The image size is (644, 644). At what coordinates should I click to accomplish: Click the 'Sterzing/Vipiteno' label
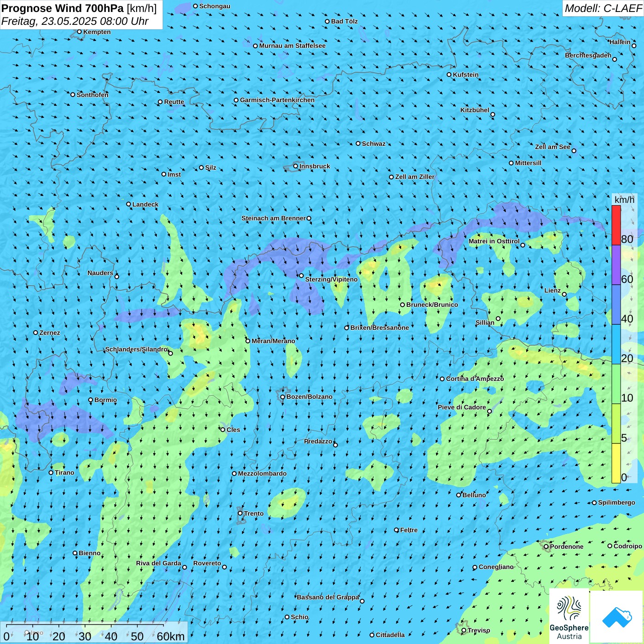pos(331,279)
